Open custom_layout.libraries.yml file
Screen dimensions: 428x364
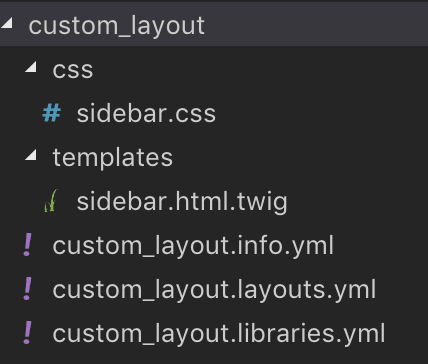[219, 334]
